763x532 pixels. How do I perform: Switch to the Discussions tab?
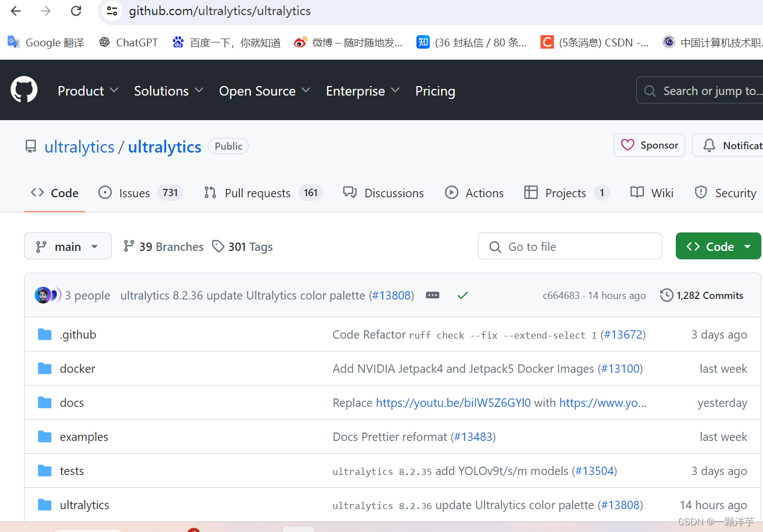click(x=383, y=193)
